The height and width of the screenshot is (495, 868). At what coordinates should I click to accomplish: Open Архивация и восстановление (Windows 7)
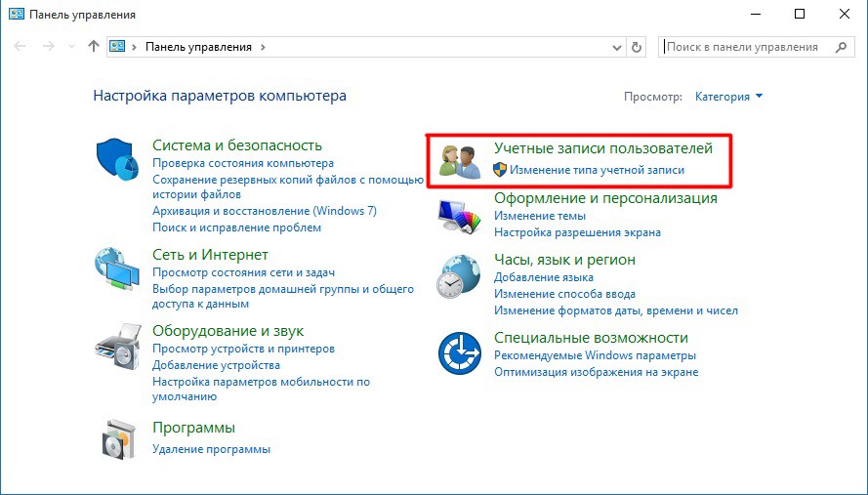pyautogui.click(x=264, y=211)
